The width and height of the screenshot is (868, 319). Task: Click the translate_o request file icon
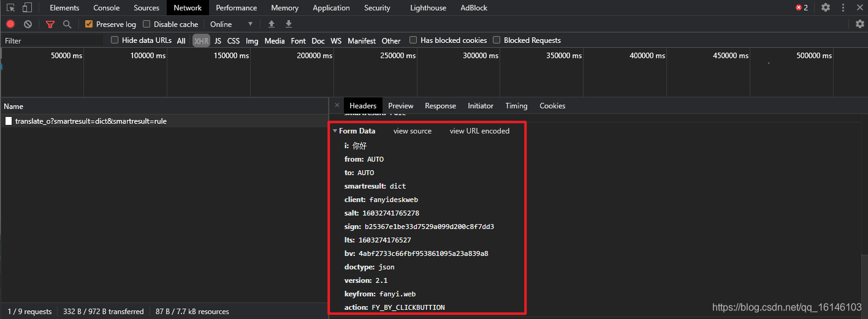click(9, 121)
